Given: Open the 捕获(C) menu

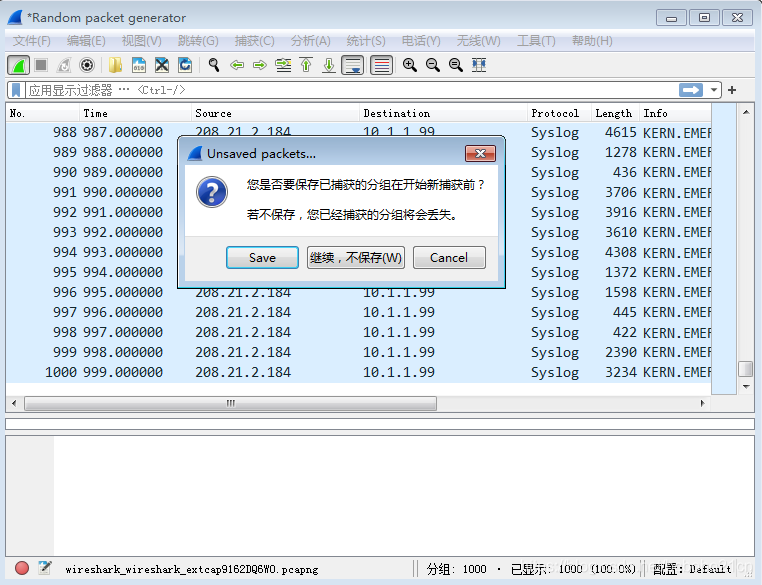Looking at the screenshot, I should pos(254,41).
